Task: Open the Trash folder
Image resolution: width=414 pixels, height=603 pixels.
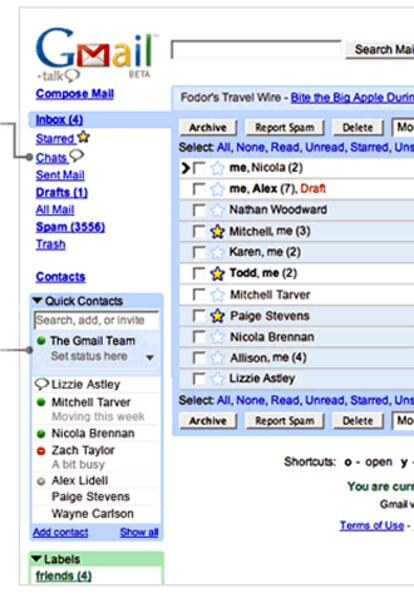Action: click(x=50, y=245)
